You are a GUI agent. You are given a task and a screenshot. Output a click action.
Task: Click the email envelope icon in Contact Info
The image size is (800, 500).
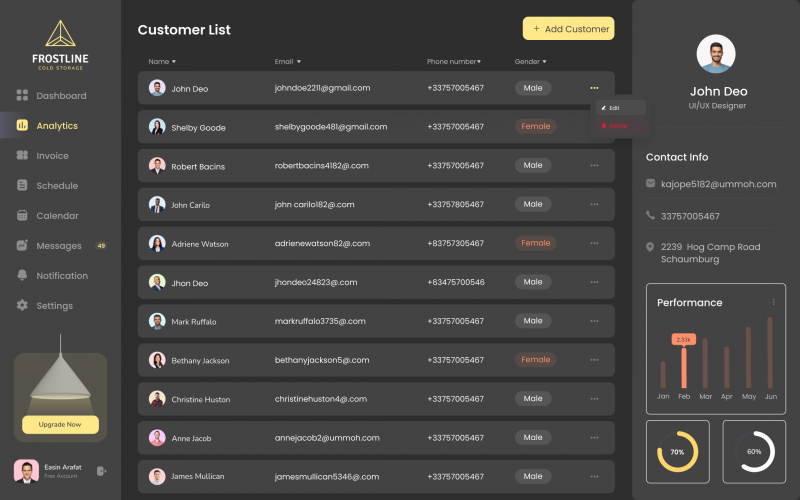coord(650,183)
